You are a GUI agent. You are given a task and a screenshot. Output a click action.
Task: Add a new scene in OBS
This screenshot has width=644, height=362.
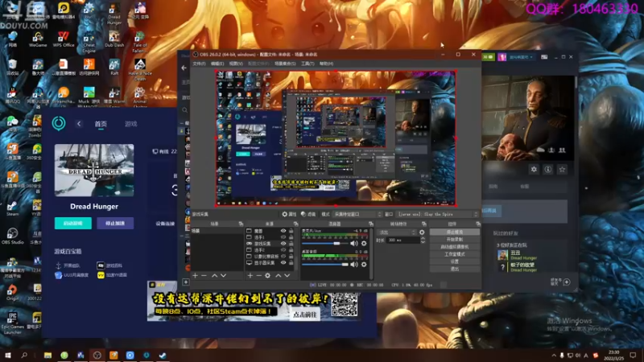tap(195, 275)
